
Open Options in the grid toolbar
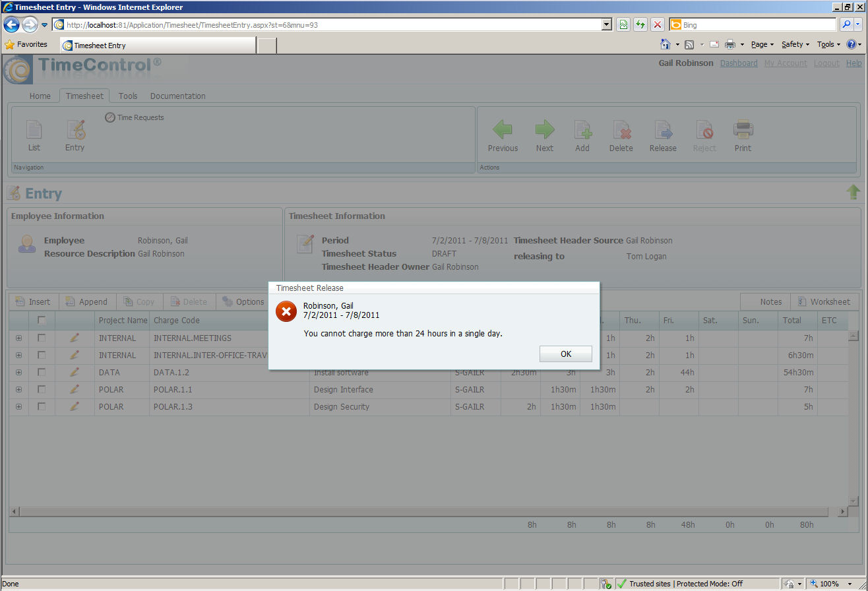(x=243, y=301)
